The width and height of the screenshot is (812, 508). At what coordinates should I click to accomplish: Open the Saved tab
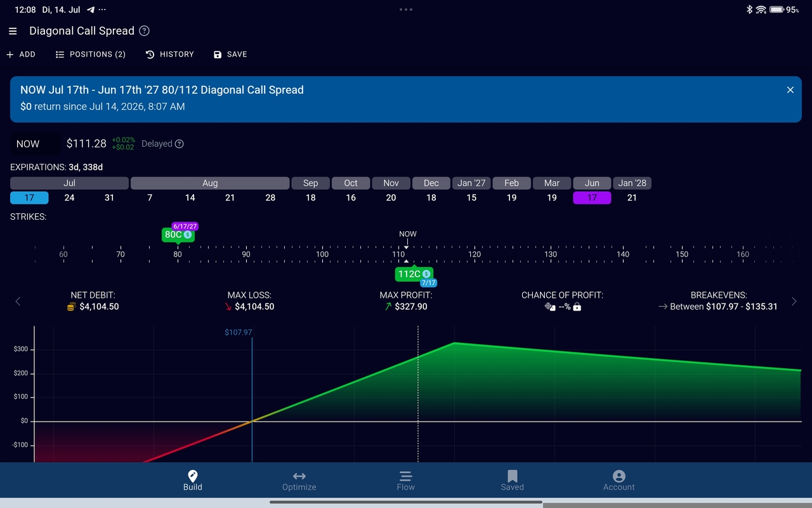(513, 481)
